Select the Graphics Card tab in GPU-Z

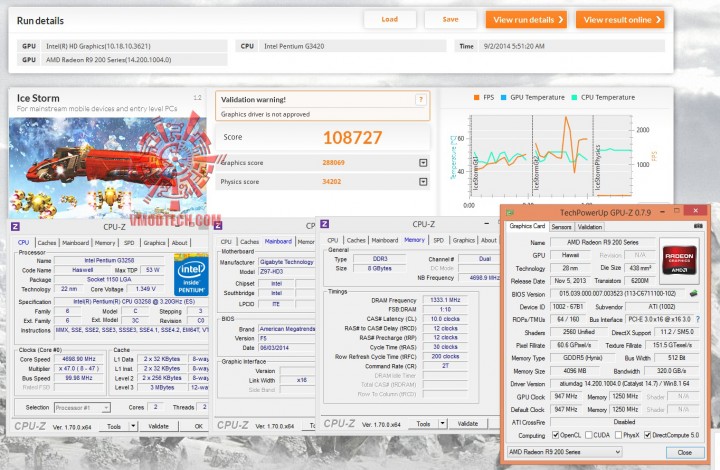(527, 226)
